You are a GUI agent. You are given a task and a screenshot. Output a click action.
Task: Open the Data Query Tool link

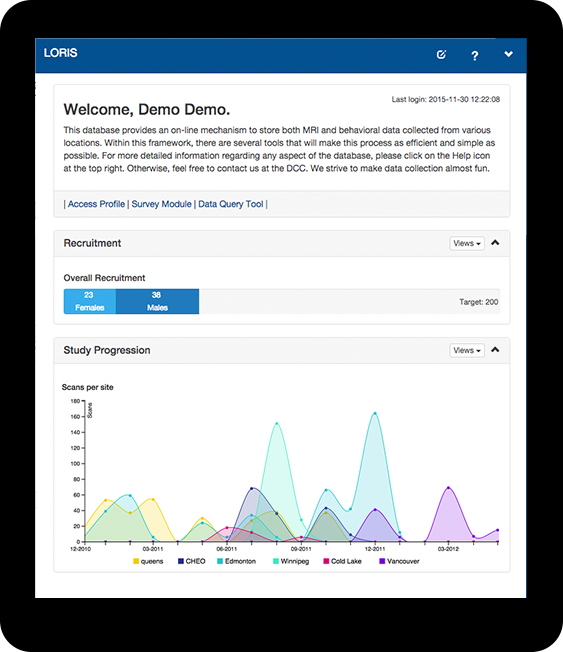(231, 204)
